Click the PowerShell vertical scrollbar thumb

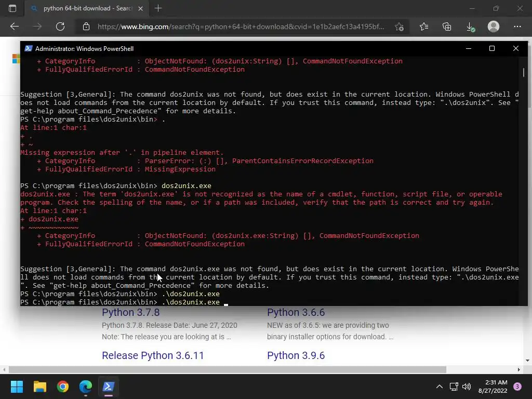524,72
